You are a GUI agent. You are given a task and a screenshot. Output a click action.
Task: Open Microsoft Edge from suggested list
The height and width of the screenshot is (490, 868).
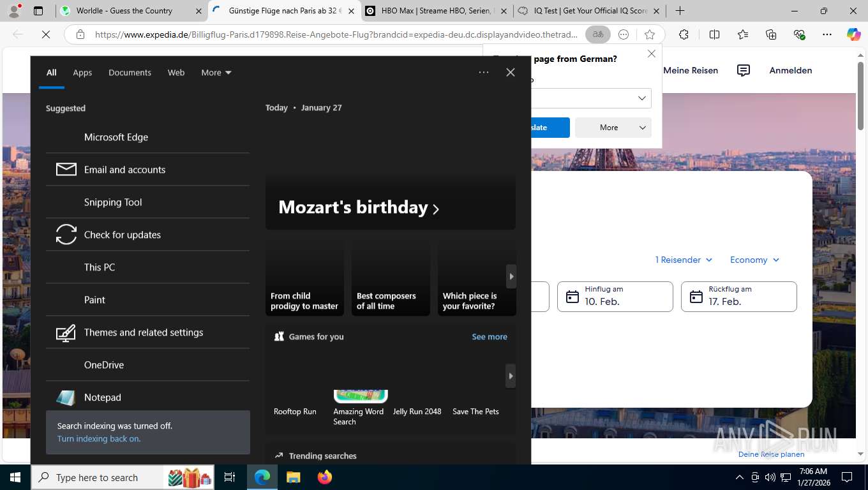[147, 137]
